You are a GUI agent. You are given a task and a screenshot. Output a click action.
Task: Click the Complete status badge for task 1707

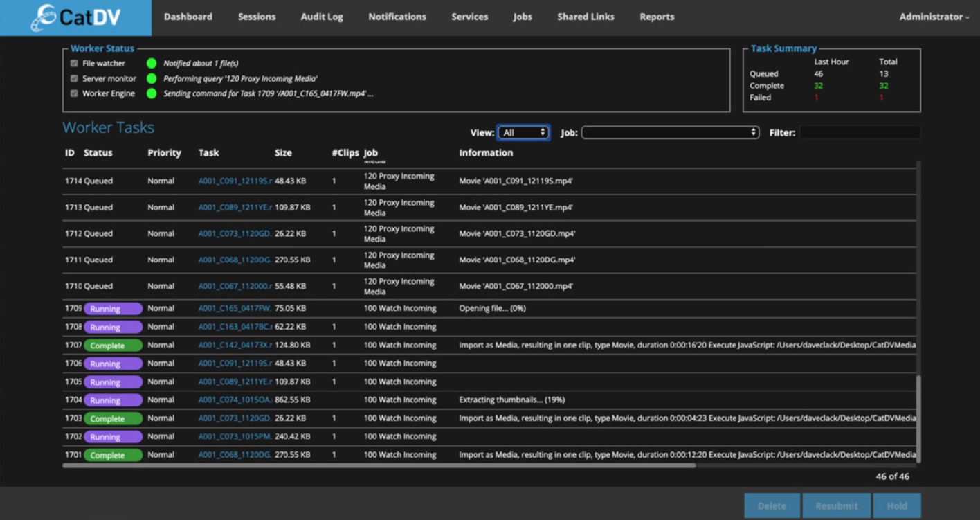[113, 346]
